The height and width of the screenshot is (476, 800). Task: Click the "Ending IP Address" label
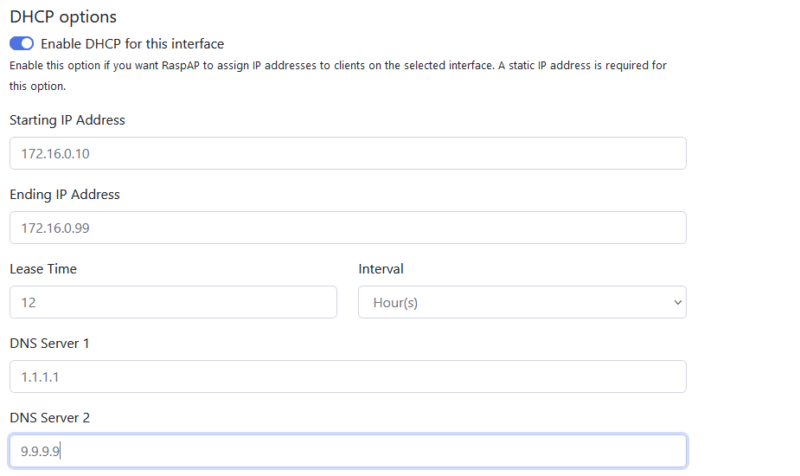coord(64,194)
